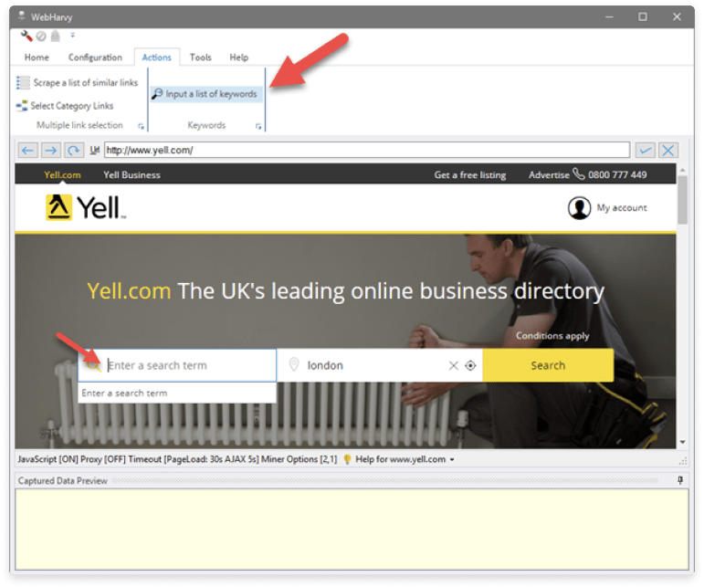Pin the Captured Data Preview panel

(679, 480)
